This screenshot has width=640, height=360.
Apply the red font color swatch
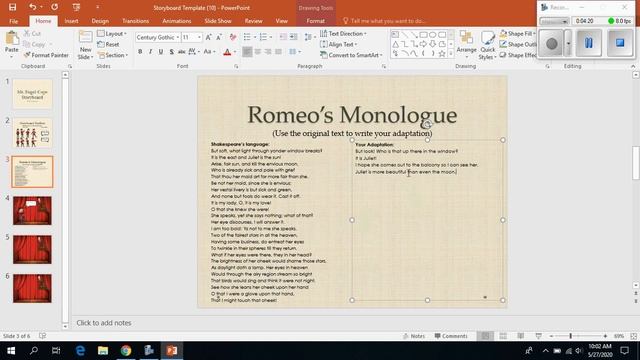pos(227,52)
